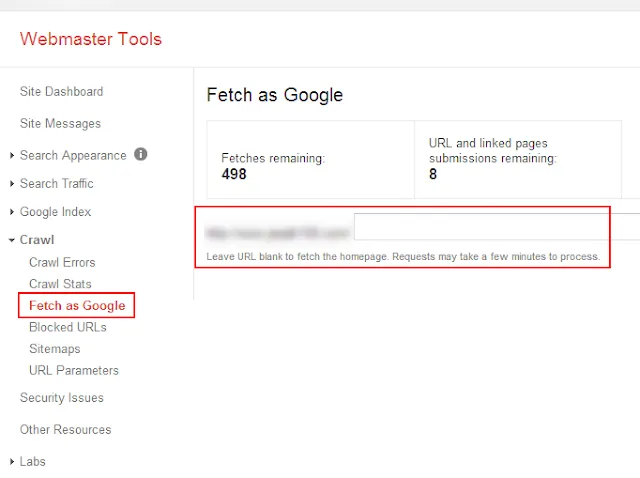Expand the Labs arrow
Screen dimensions: 640x478
(12, 462)
